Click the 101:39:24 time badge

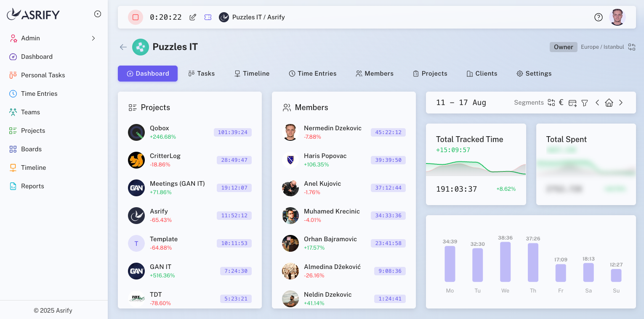(x=233, y=132)
